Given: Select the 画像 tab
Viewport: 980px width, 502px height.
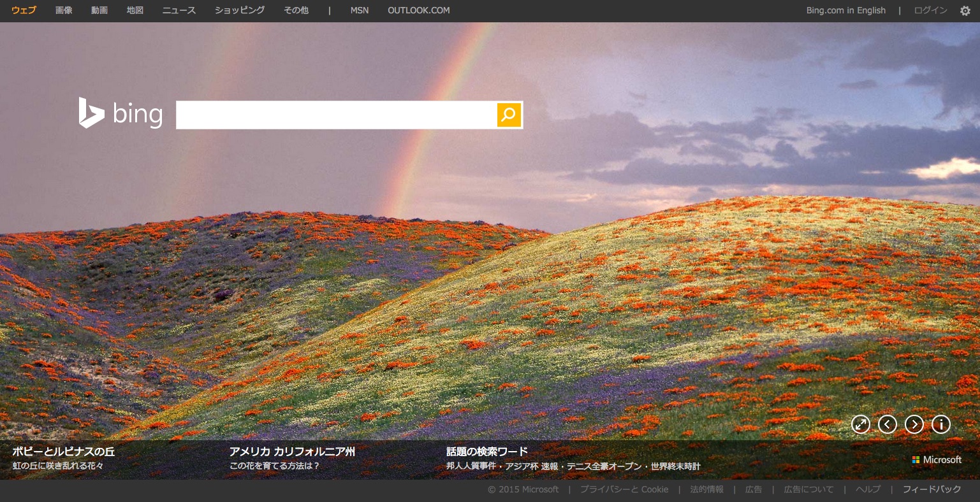Looking at the screenshot, I should [64, 10].
